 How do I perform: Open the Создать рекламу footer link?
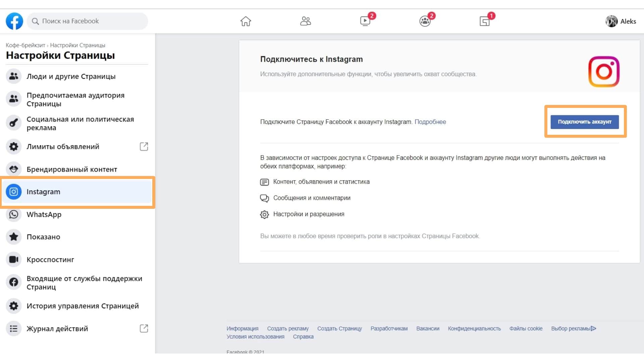288,328
